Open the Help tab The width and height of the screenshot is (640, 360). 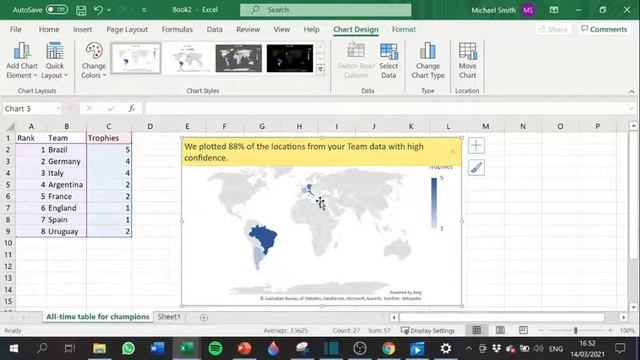(311, 29)
